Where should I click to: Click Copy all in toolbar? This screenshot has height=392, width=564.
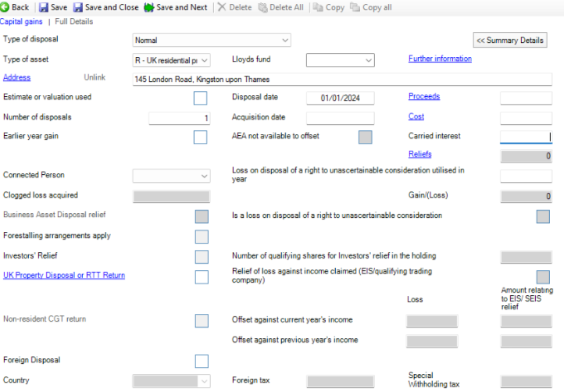[x=371, y=7]
